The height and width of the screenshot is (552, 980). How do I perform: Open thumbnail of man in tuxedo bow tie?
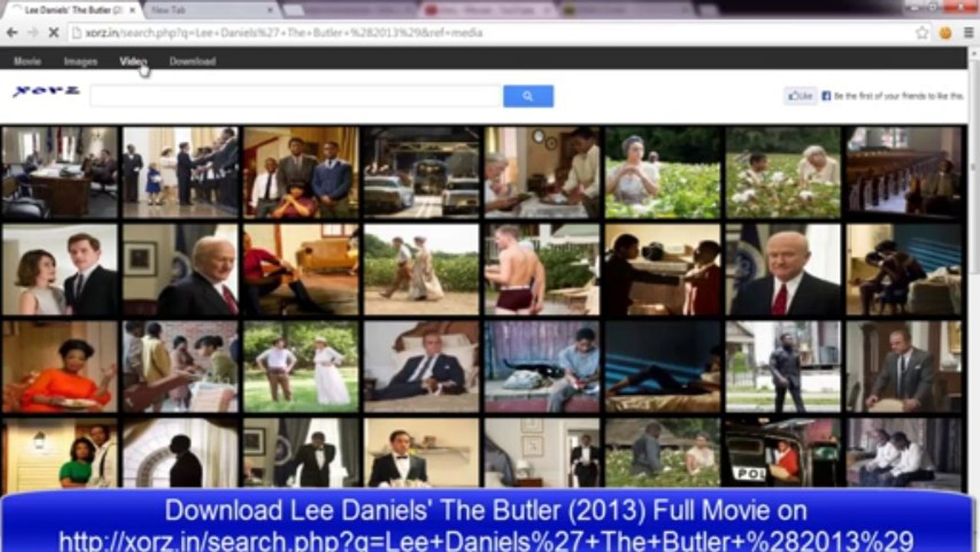click(x=422, y=452)
